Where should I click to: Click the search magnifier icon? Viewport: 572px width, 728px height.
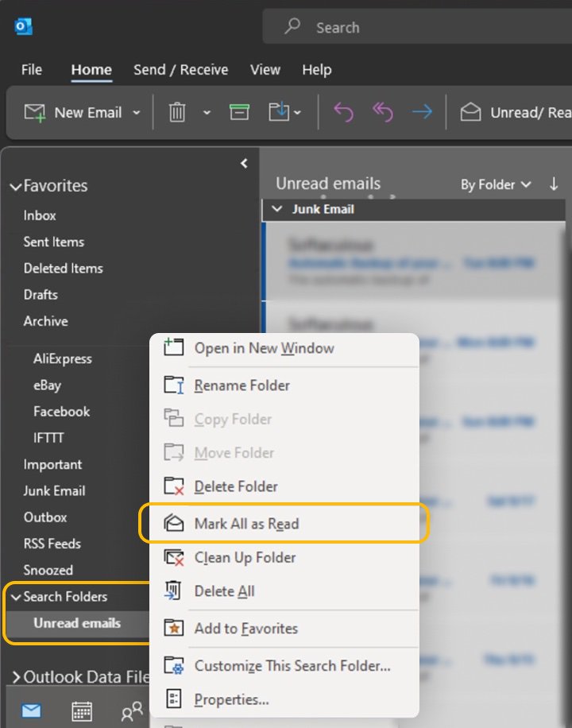pyautogui.click(x=292, y=26)
